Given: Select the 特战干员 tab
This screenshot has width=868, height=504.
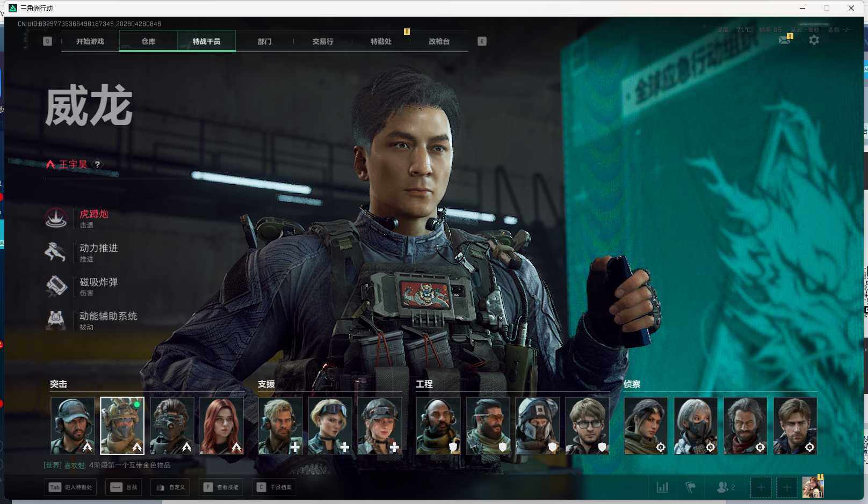Looking at the screenshot, I should click(206, 41).
